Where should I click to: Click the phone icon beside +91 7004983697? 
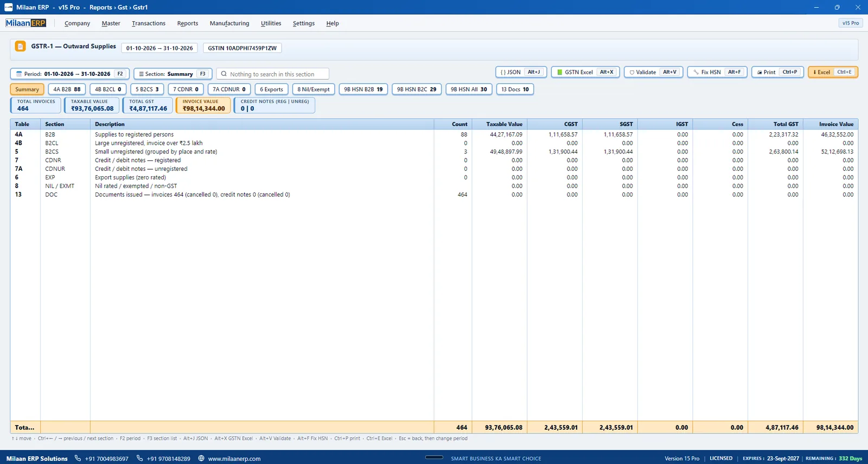click(78, 458)
